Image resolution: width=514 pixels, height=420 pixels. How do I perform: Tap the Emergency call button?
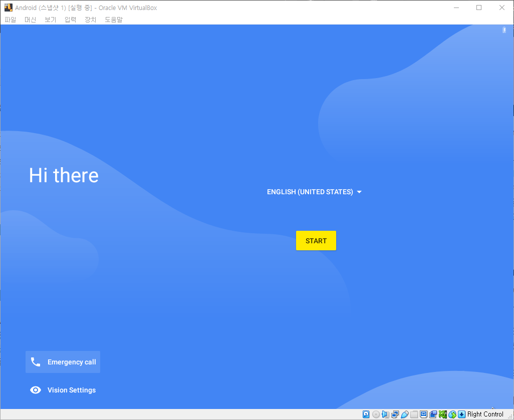point(63,362)
